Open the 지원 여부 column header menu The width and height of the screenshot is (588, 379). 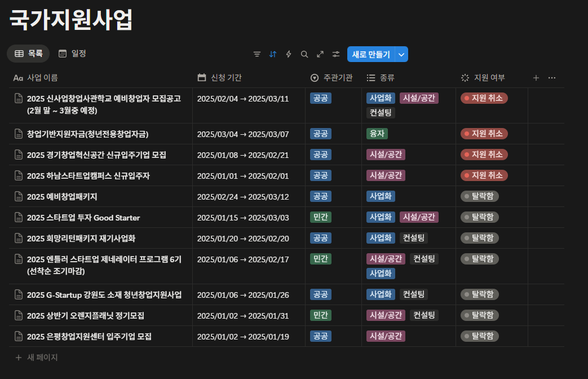(483, 78)
